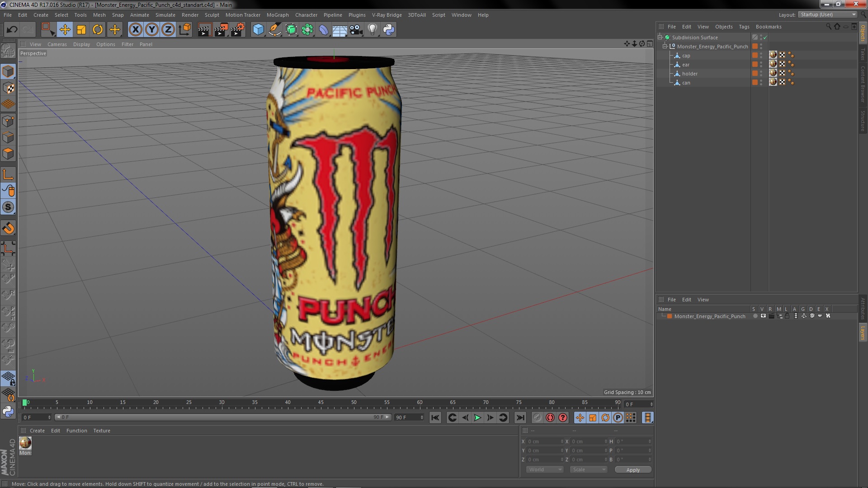Activate the Rotate tool
The image size is (868, 488).
click(x=98, y=30)
